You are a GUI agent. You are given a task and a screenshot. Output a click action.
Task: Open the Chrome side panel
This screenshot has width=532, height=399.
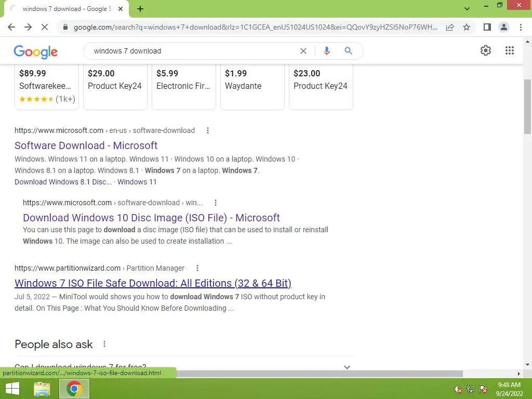click(x=487, y=27)
